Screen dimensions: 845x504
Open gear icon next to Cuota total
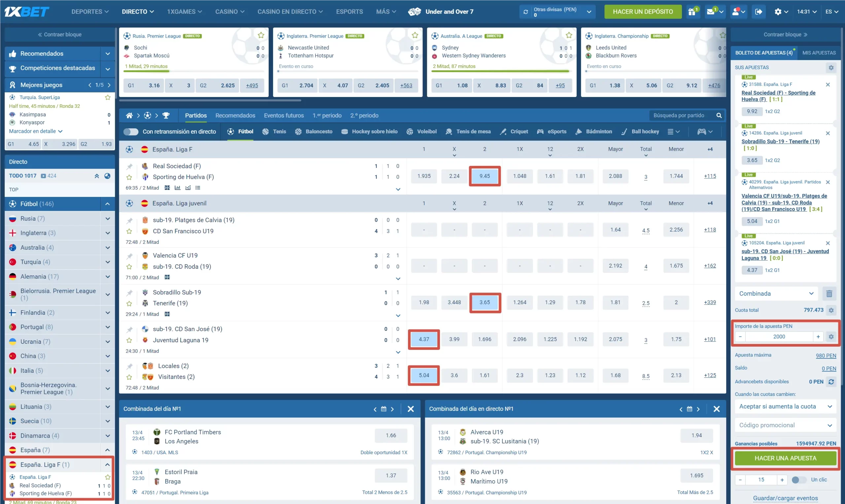point(831,310)
